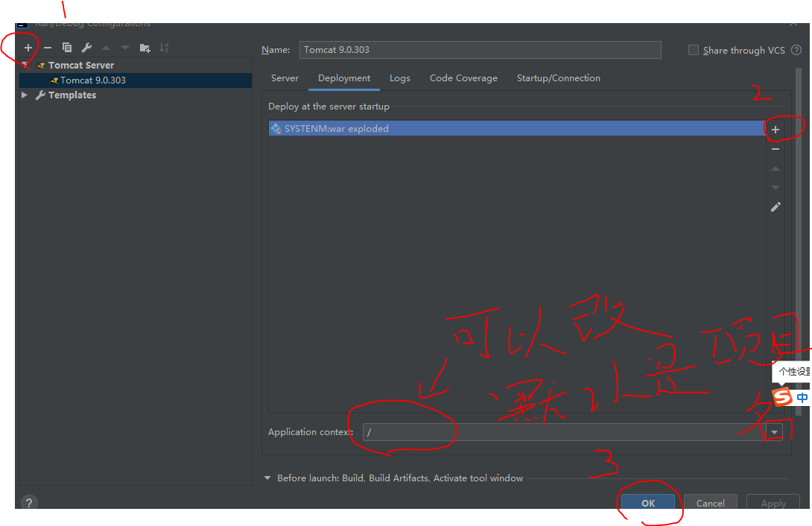Screen dimensions: 812x526
Task: Collapse the Before launch section
Action: click(267, 478)
